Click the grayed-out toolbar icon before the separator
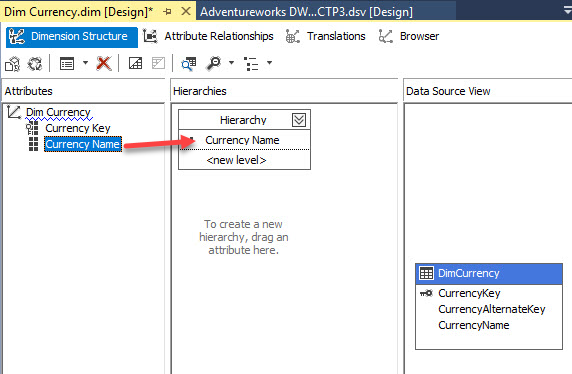Image resolution: width=572 pixels, height=374 pixels. click(158, 63)
